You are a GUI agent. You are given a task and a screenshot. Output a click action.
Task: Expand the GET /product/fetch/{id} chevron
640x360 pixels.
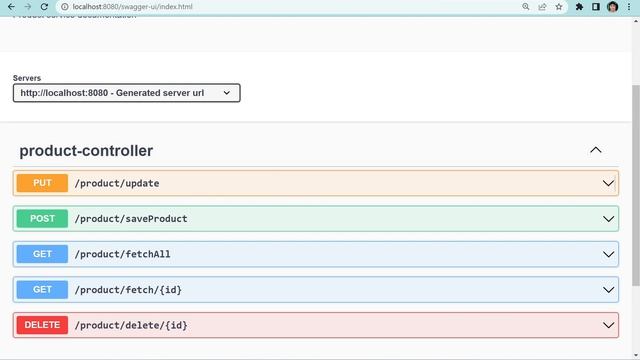coord(608,290)
